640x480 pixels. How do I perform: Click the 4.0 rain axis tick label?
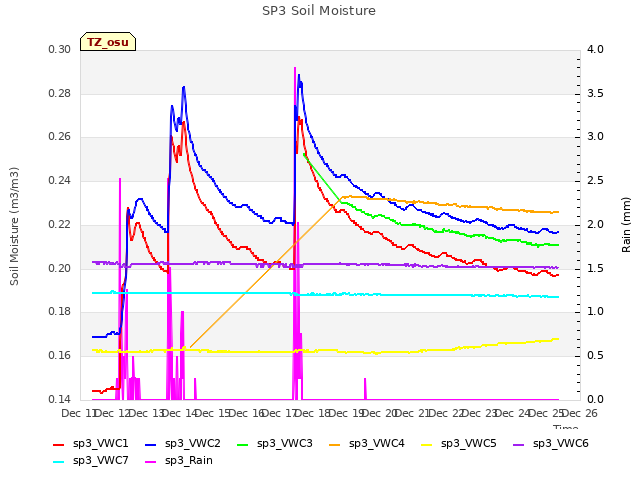click(595, 49)
